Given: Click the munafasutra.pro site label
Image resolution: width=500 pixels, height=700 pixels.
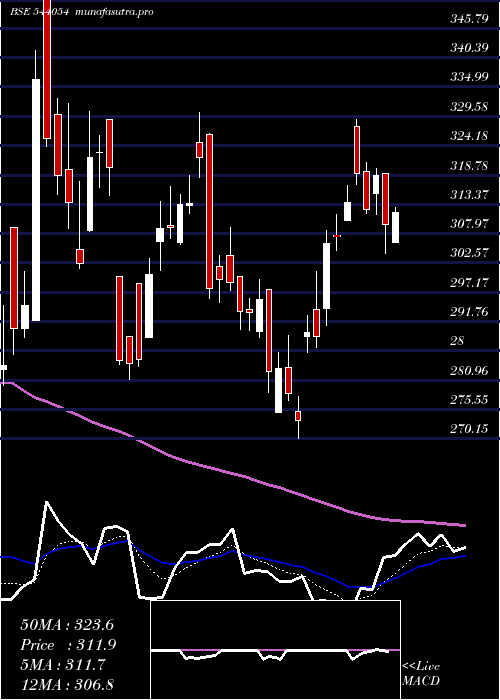Looking at the screenshot, I should 115,12.
